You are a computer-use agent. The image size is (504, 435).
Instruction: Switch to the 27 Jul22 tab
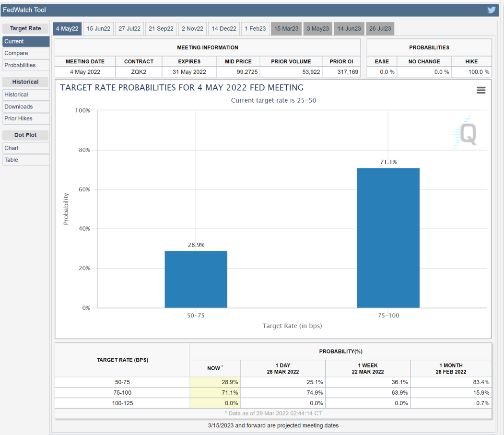pos(129,29)
